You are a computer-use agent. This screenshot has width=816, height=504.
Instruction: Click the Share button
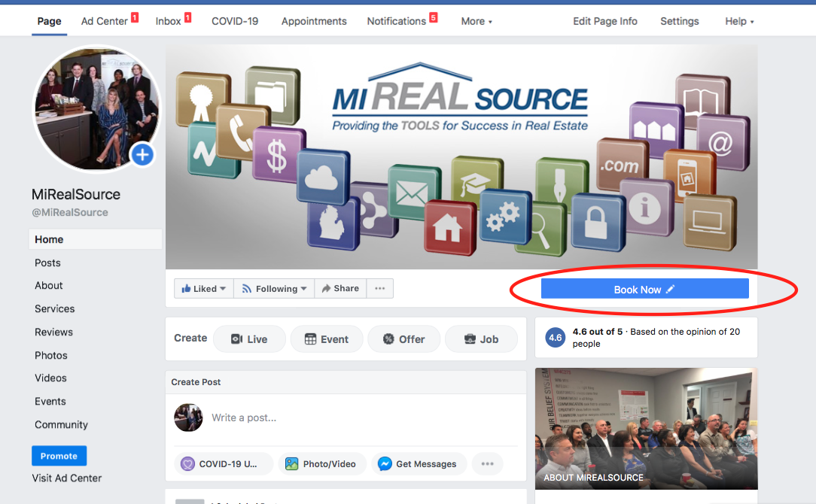tap(340, 289)
